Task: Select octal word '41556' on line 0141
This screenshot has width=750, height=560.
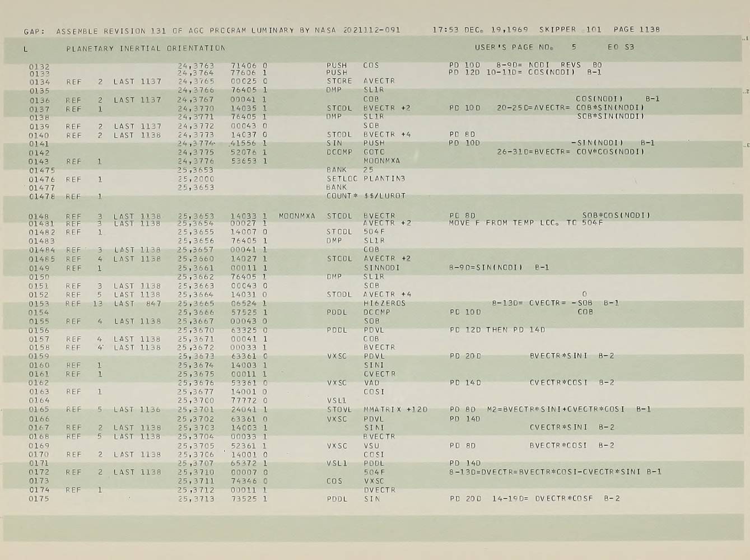Action: (244, 143)
